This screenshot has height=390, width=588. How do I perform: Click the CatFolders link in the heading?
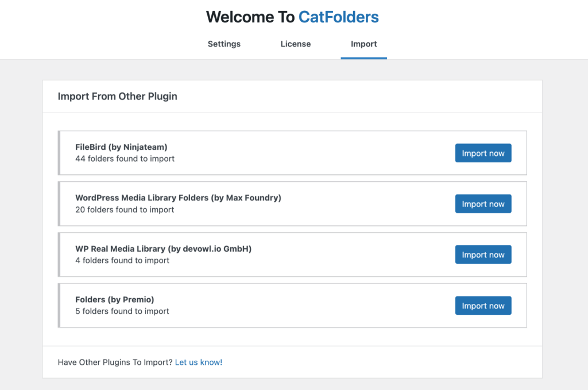point(338,17)
